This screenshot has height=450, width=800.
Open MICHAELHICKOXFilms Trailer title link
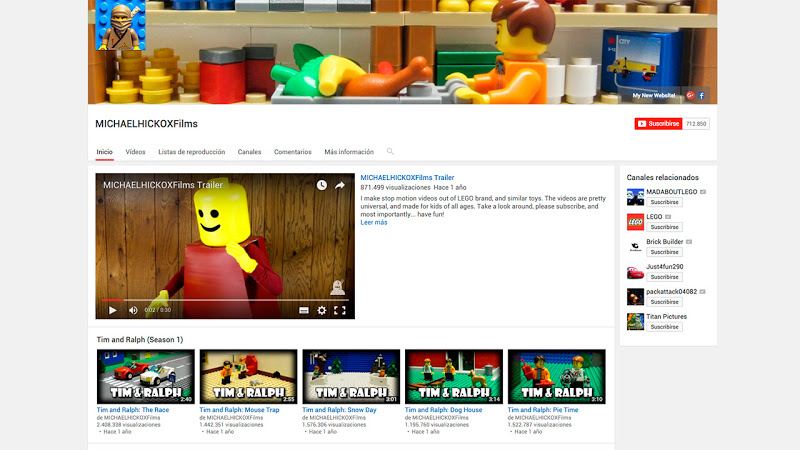[407, 178]
